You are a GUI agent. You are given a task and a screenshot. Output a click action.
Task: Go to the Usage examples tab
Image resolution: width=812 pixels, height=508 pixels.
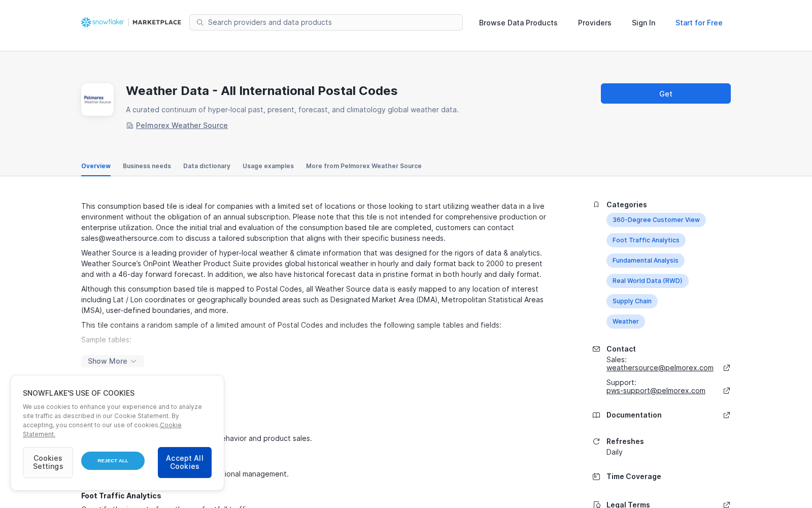268,166
